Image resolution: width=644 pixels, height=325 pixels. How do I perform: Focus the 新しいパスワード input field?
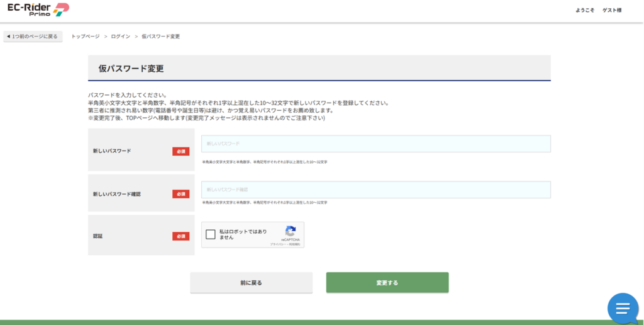(375, 144)
